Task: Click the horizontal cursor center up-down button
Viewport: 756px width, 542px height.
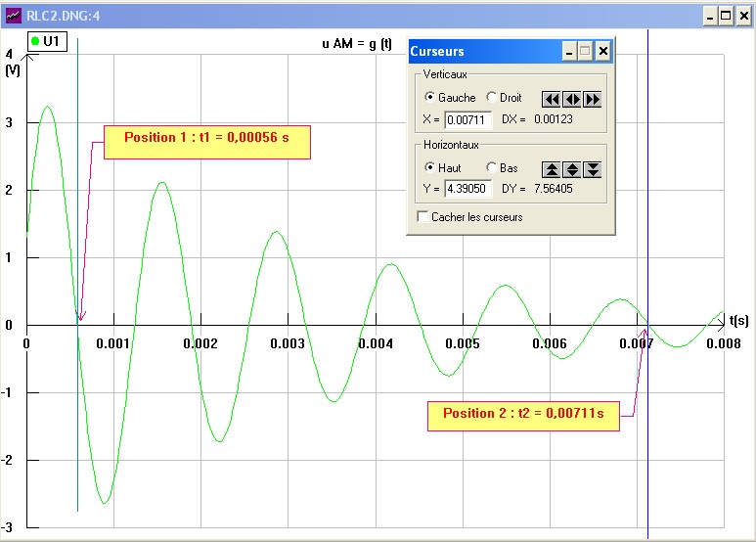Action: click(572, 169)
